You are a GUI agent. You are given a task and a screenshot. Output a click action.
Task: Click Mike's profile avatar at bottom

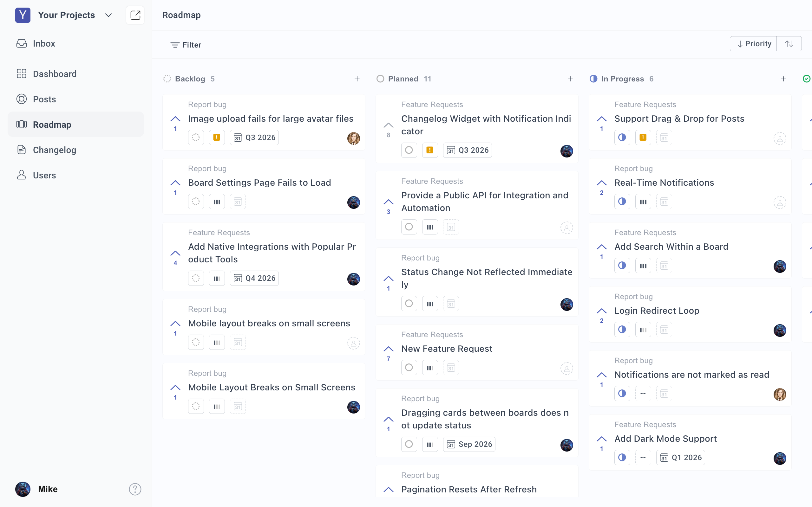pyautogui.click(x=23, y=489)
